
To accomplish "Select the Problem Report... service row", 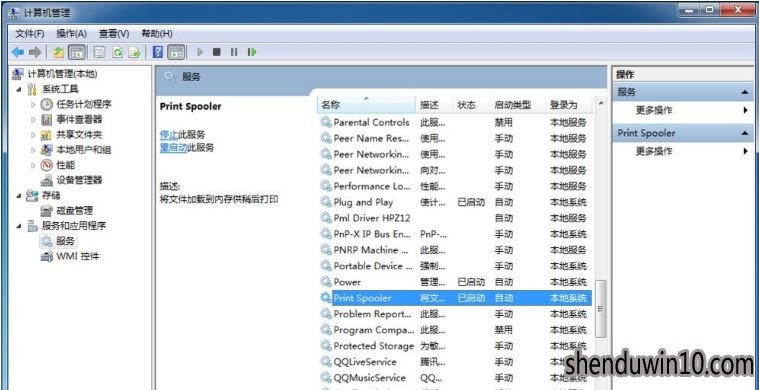I will 456,314.
